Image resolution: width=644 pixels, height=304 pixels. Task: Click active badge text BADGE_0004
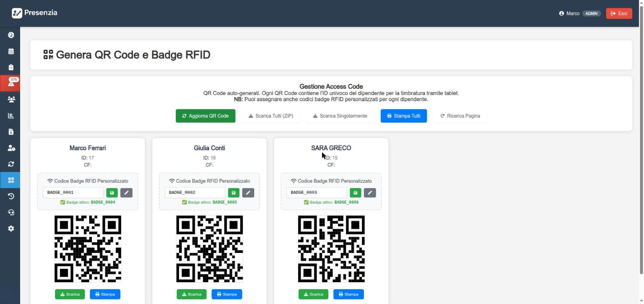tap(103, 202)
